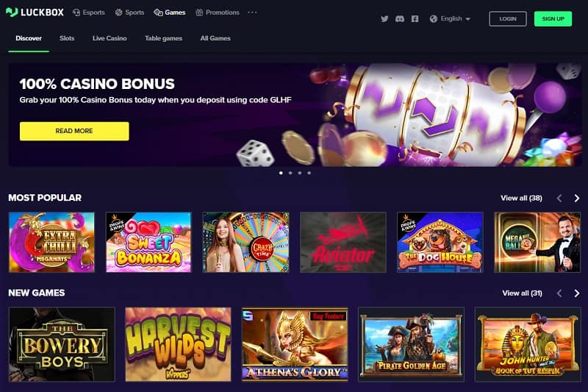
Task: Open the Facebook social icon
Action: [x=415, y=19]
